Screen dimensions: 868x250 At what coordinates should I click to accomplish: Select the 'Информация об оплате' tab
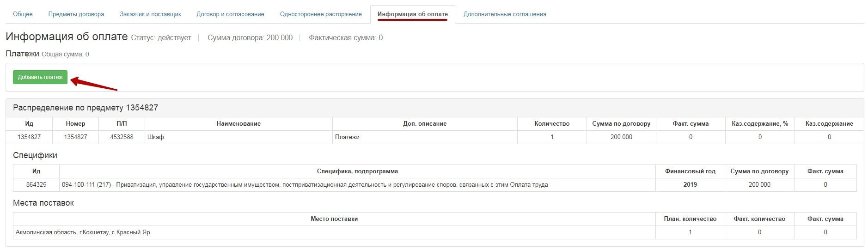coord(412,14)
